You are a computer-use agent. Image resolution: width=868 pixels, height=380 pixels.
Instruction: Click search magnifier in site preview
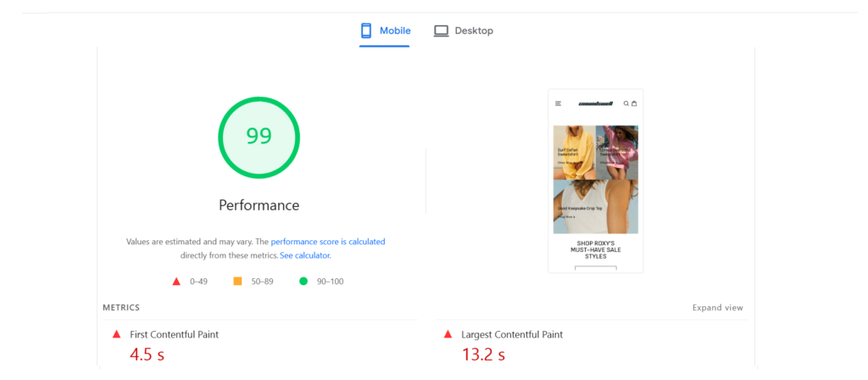pos(626,103)
